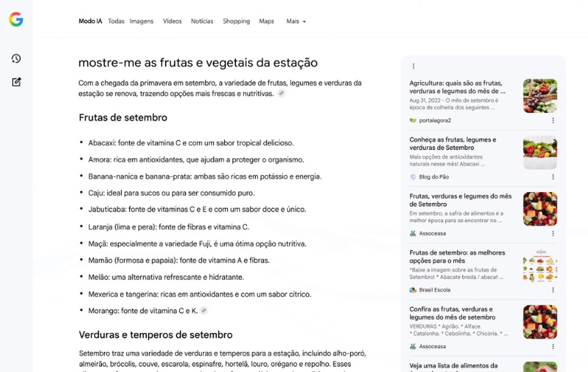Select the Shopping tab
Viewport: 588px width, 372px height.
click(x=236, y=21)
